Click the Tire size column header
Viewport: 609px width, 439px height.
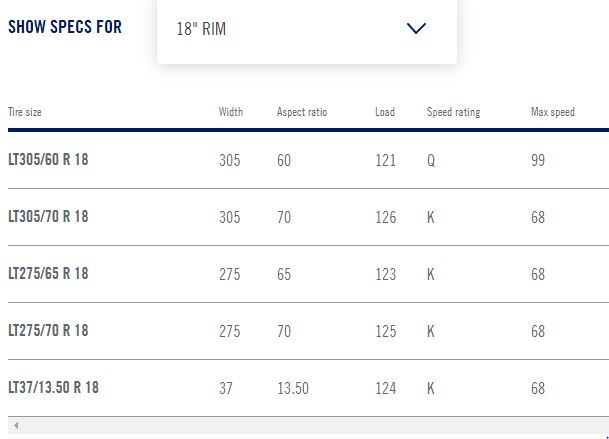click(24, 112)
